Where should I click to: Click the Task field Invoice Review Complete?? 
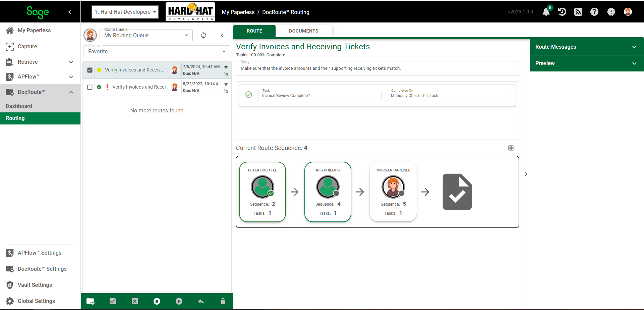click(320, 95)
